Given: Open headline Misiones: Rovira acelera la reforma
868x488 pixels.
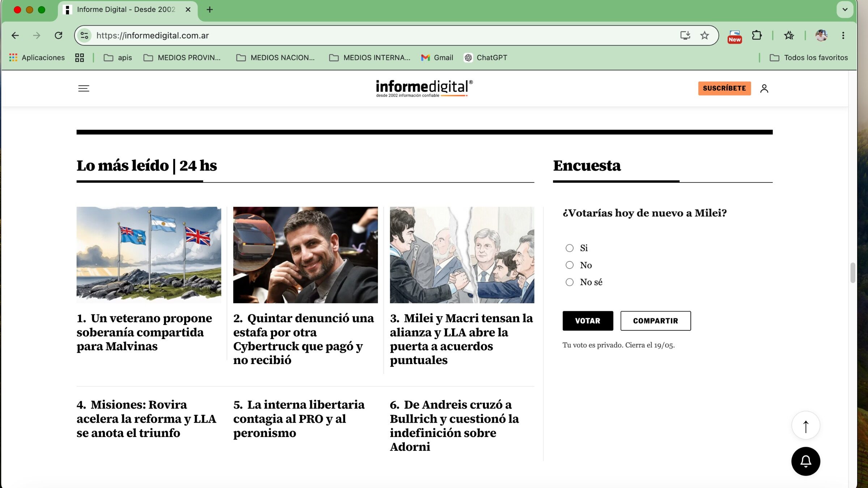Looking at the screenshot, I should tap(146, 419).
